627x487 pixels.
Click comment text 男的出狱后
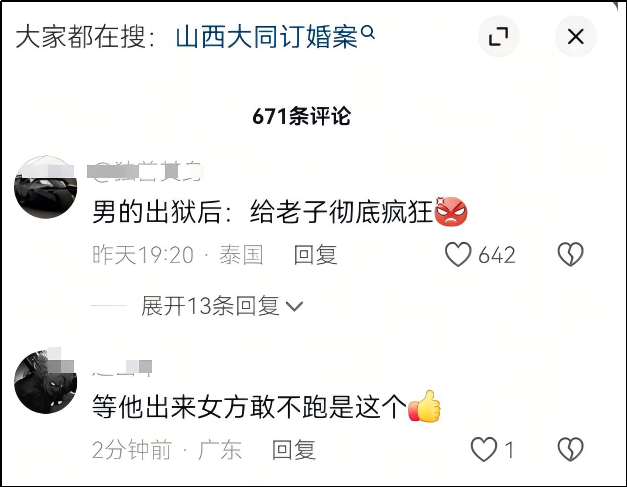tap(156, 212)
